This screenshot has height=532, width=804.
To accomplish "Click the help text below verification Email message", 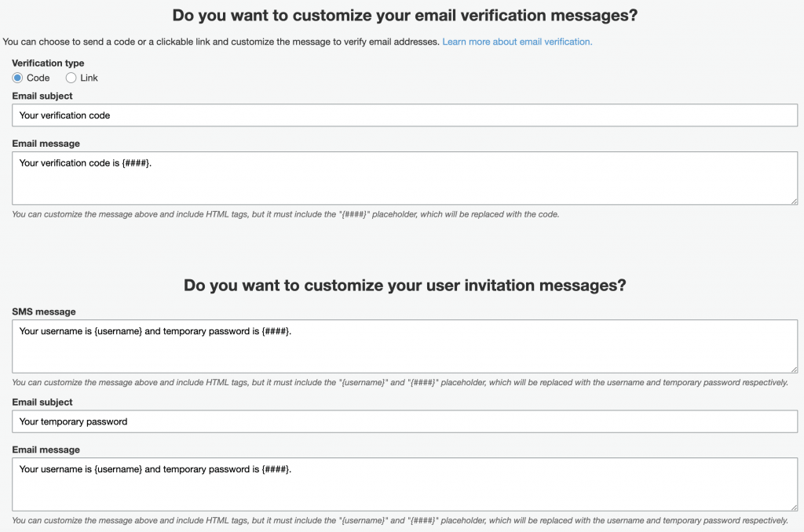I will (x=285, y=214).
